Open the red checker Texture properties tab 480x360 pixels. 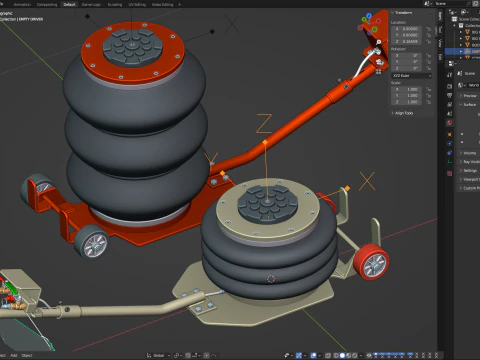tap(450, 173)
